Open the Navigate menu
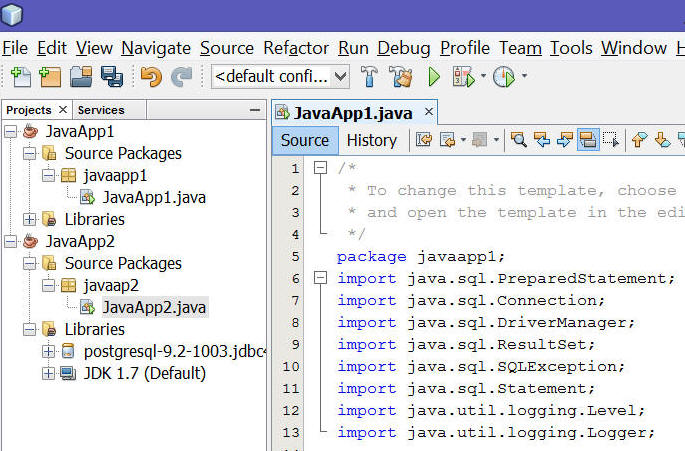The height and width of the screenshot is (451, 685). pos(156,48)
